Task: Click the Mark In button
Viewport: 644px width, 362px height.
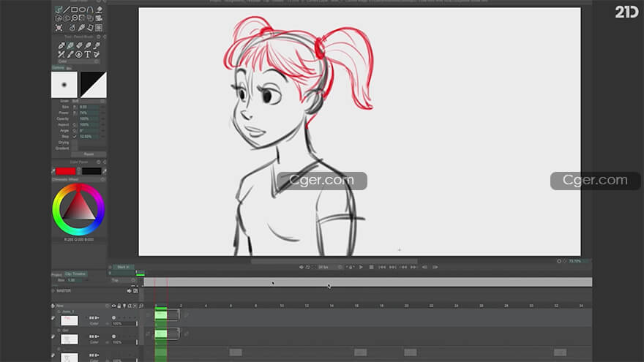Action: click(x=123, y=267)
